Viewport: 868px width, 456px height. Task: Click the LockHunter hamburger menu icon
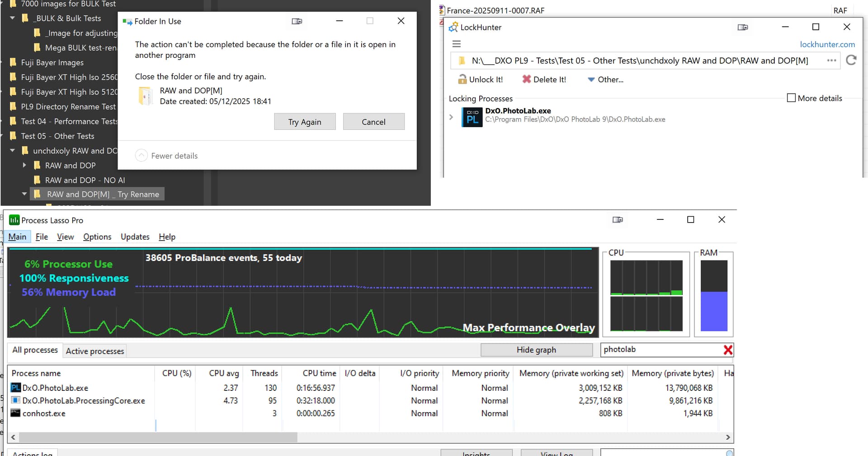tap(457, 44)
